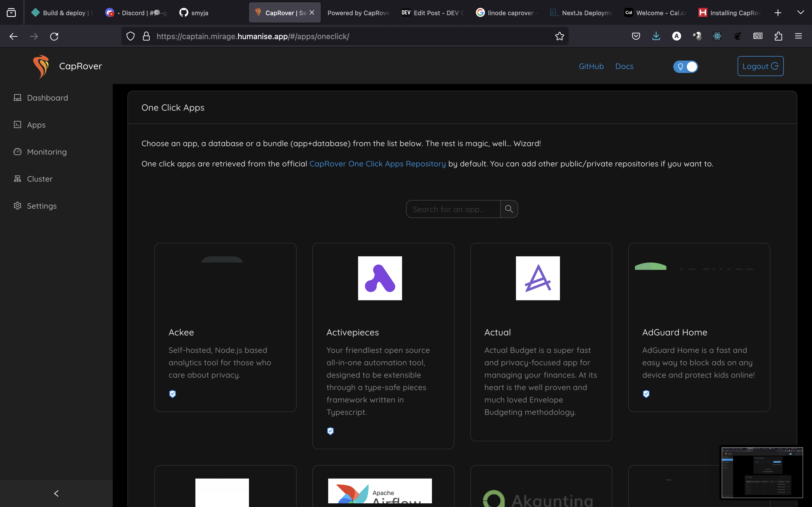Open the Firefox downloads icon
812x507 pixels.
point(656,36)
